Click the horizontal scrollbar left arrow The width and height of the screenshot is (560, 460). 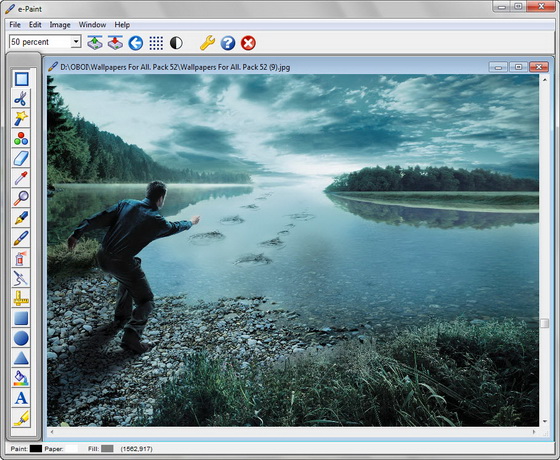point(52,432)
